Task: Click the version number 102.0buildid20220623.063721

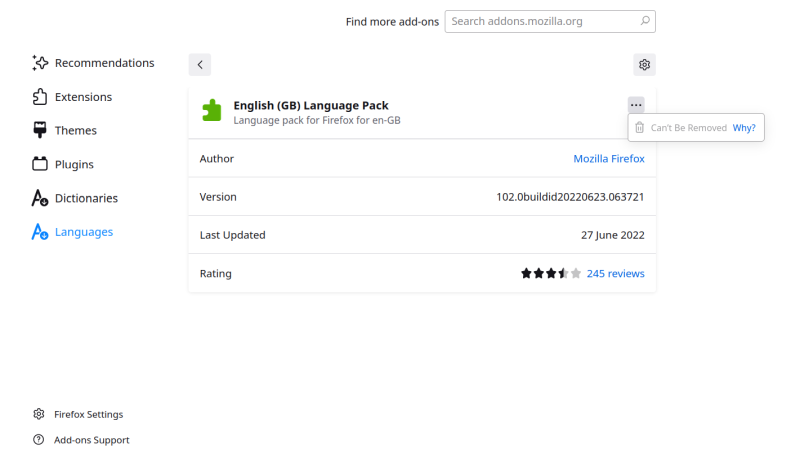Action: [570, 197]
